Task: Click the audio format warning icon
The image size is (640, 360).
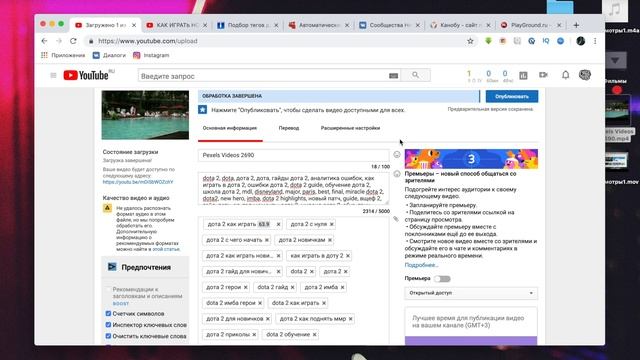Action: (107, 208)
